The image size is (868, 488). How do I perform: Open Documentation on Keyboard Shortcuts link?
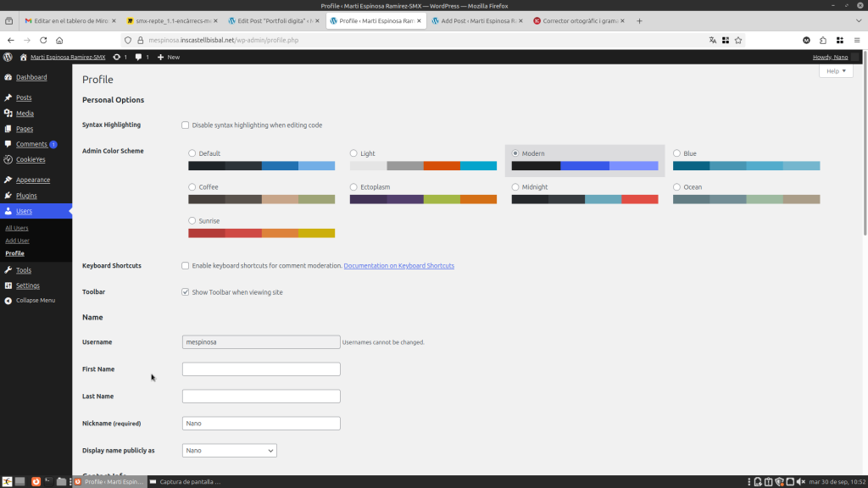[398, 266]
